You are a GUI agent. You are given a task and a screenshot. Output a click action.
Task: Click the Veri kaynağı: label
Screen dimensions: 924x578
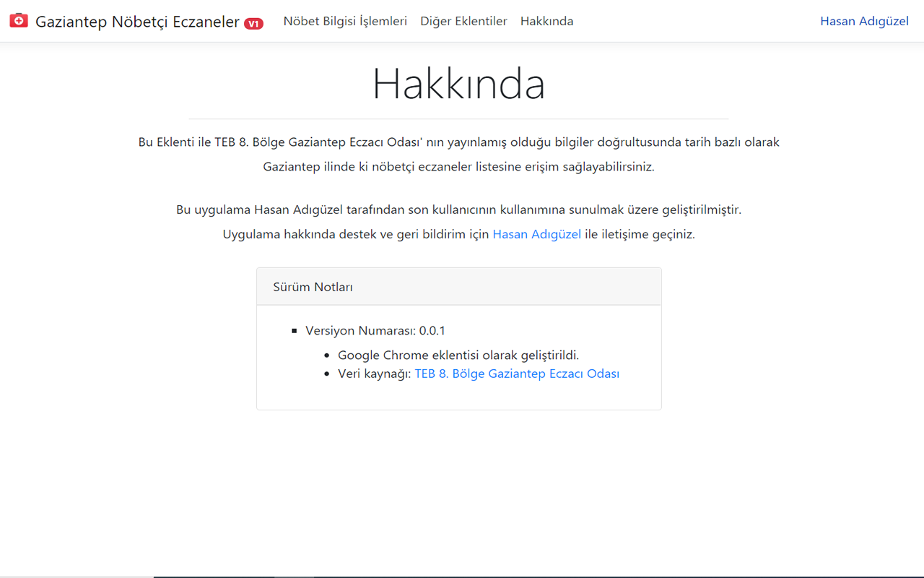[x=375, y=374]
